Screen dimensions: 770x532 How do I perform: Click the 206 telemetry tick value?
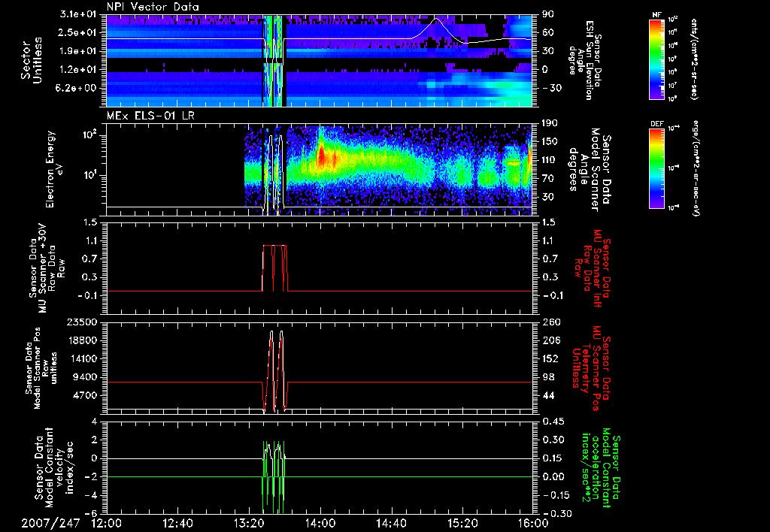coord(550,340)
